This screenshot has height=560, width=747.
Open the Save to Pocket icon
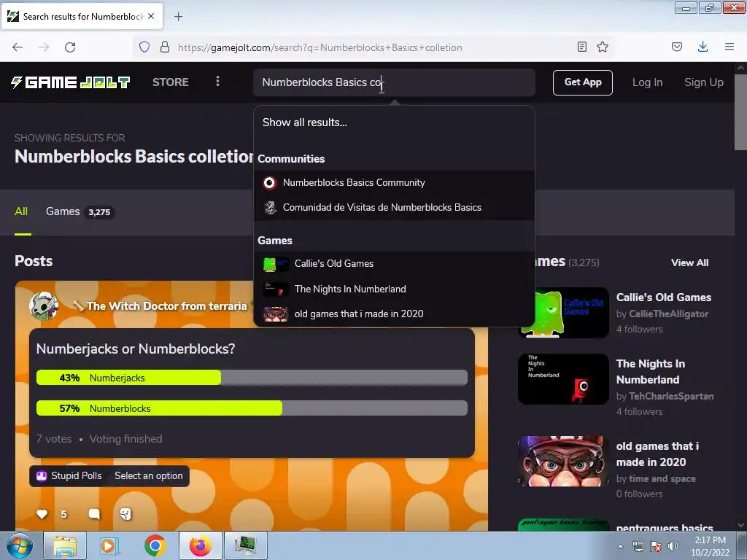(x=677, y=47)
